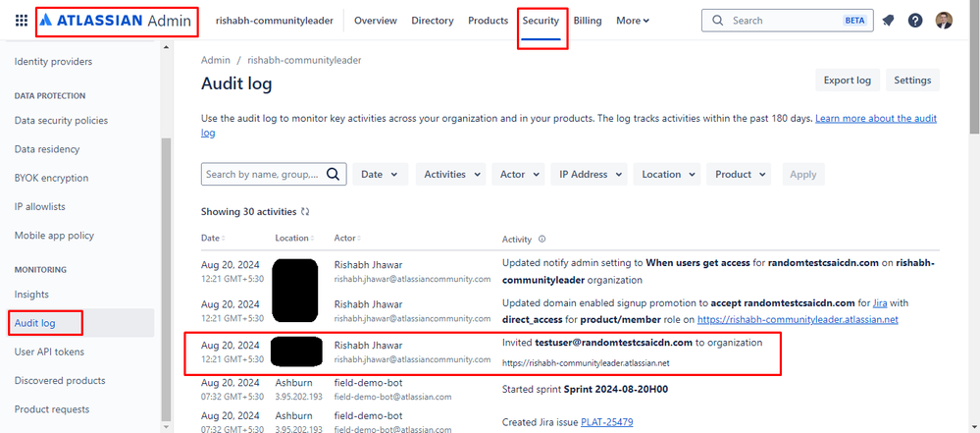980x433 pixels.
Task: Click the Apply filters button
Action: (x=803, y=175)
